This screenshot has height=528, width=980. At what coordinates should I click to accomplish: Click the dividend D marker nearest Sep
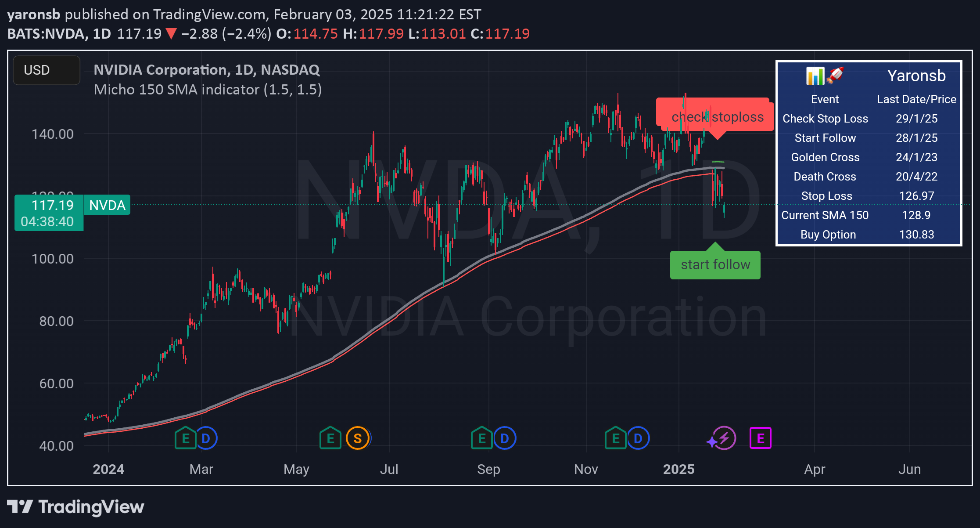coord(505,438)
